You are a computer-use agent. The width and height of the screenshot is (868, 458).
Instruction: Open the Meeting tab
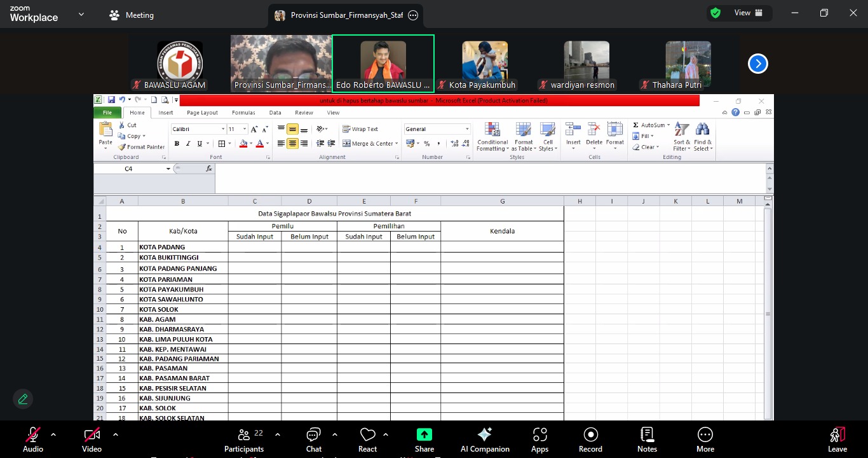[x=132, y=15]
